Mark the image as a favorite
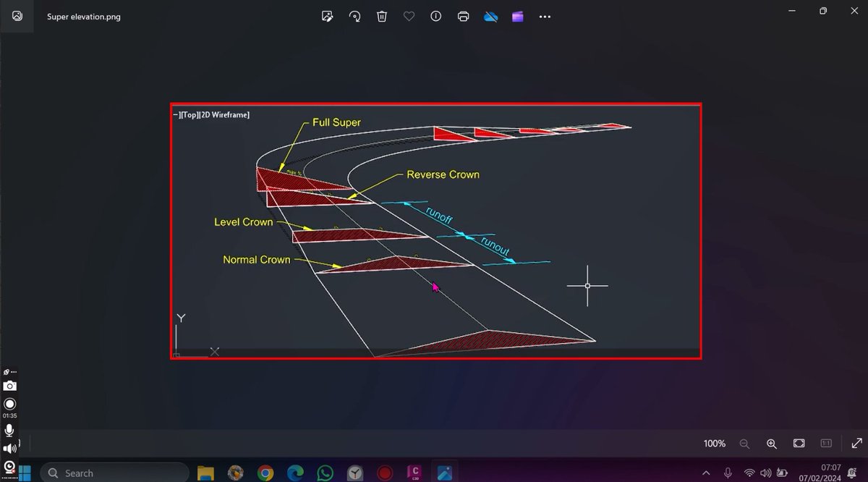 pos(409,16)
